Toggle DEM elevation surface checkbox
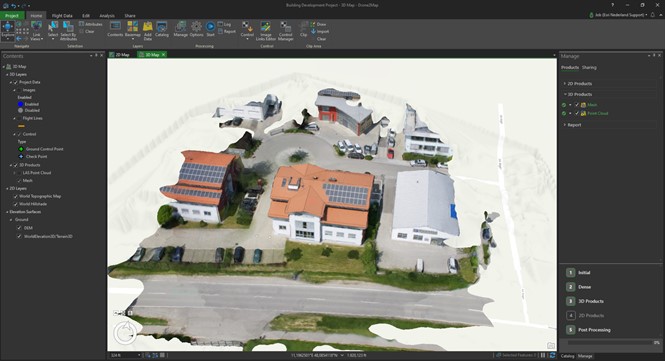 coord(19,228)
